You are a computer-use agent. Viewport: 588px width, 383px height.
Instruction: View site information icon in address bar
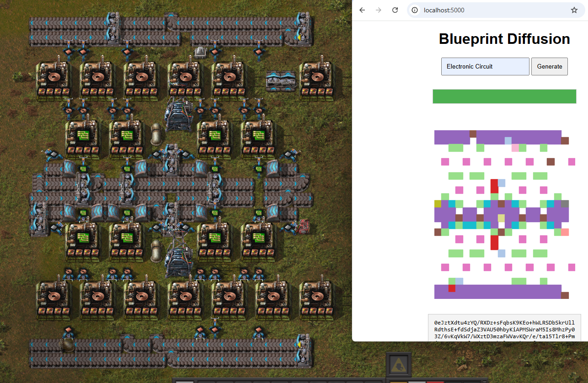pyautogui.click(x=415, y=10)
